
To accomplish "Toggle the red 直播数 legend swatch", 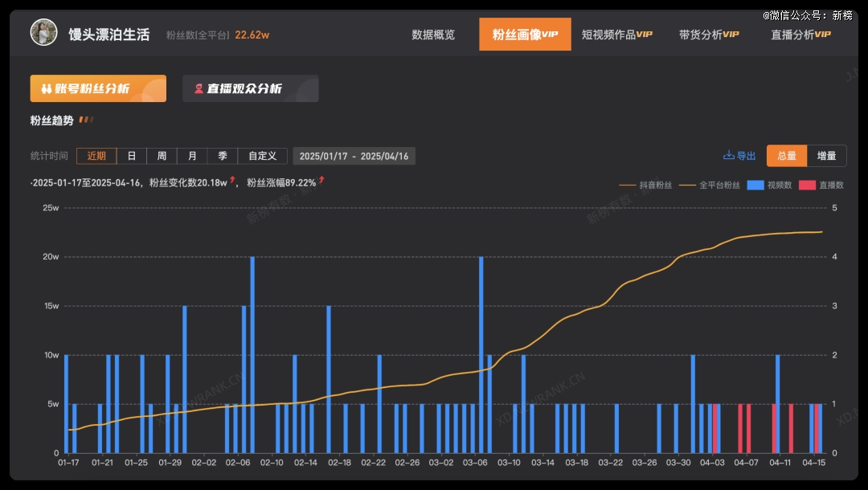I will point(807,186).
